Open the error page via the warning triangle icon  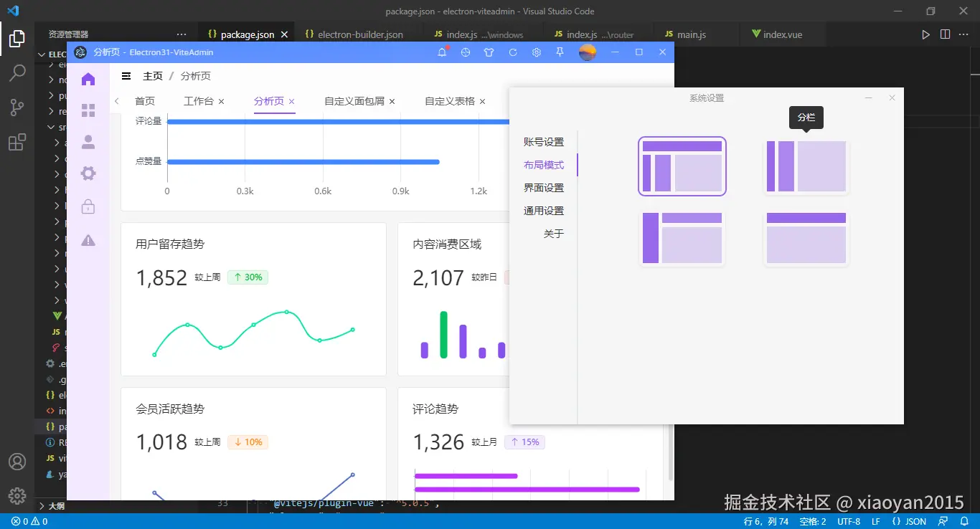(88, 240)
